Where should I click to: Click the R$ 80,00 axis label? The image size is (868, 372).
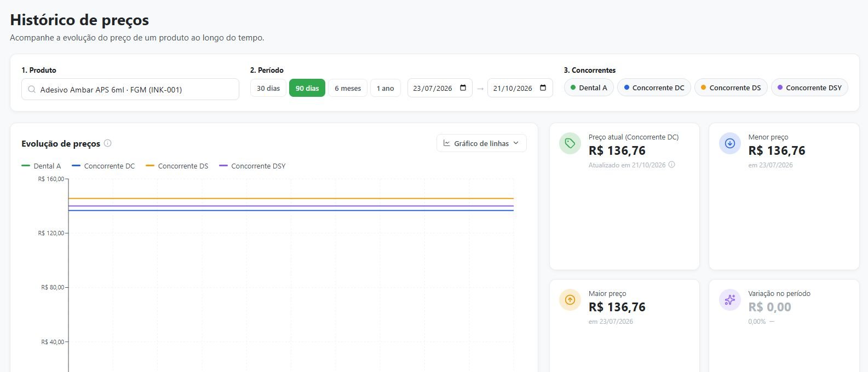(x=53, y=287)
